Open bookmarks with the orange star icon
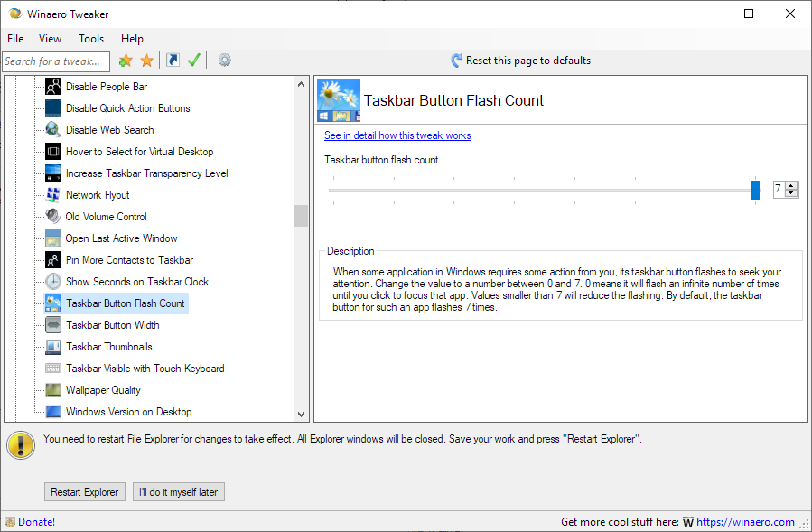Screen dimensions: 812x532 tap(147, 61)
